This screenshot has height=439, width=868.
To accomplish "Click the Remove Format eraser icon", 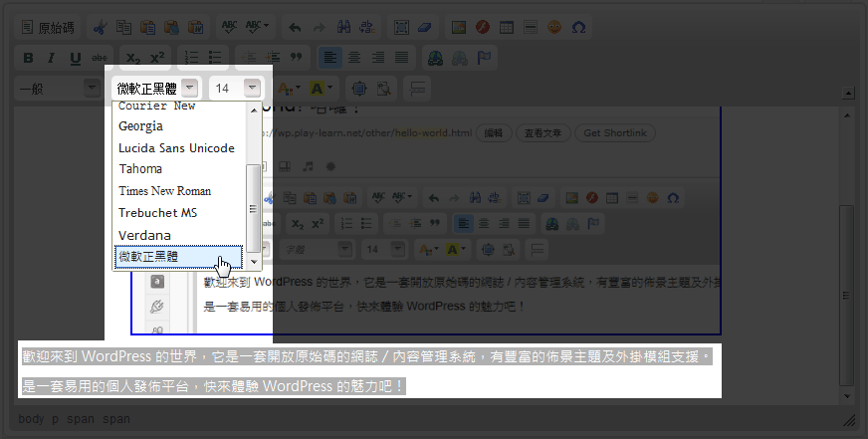I will point(425,27).
